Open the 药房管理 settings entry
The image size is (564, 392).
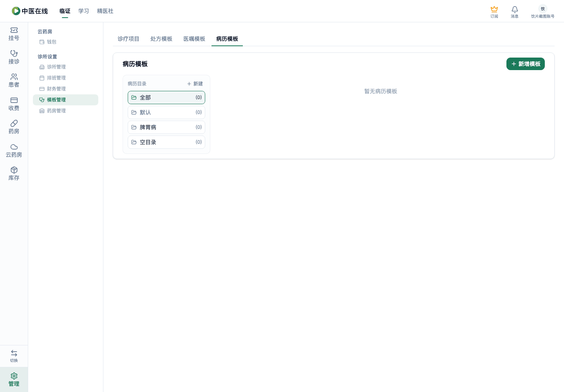click(x=65, y=111)
